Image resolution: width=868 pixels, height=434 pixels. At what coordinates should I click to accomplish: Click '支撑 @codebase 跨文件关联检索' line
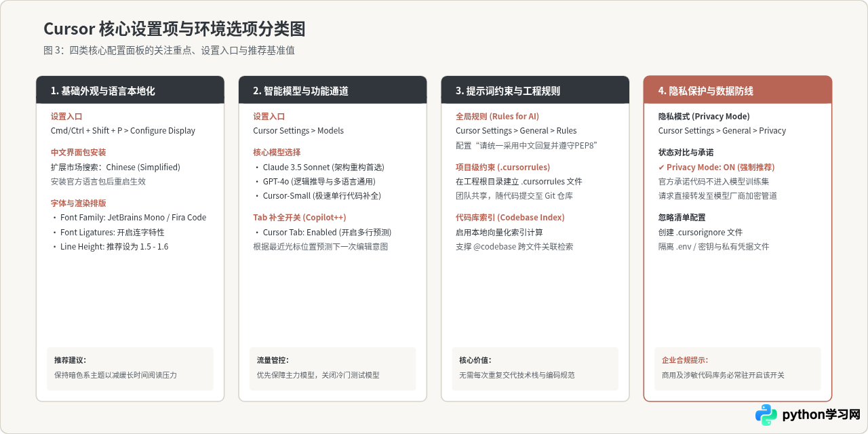514,247
